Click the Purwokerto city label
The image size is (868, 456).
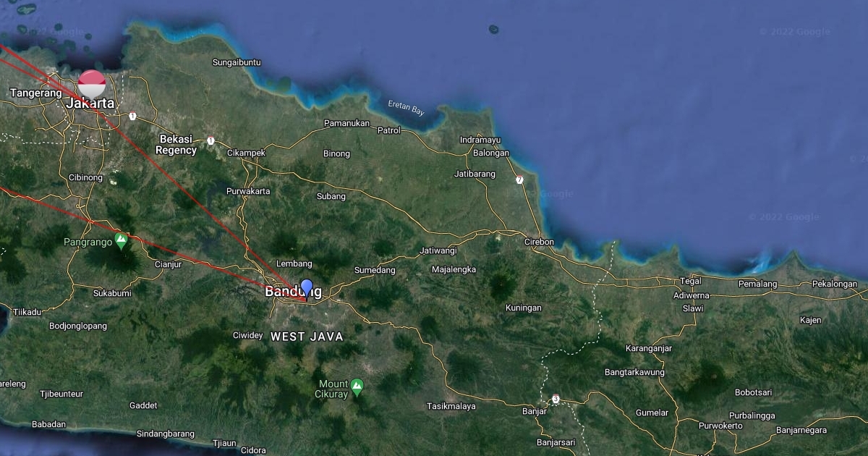coord(720,426)
